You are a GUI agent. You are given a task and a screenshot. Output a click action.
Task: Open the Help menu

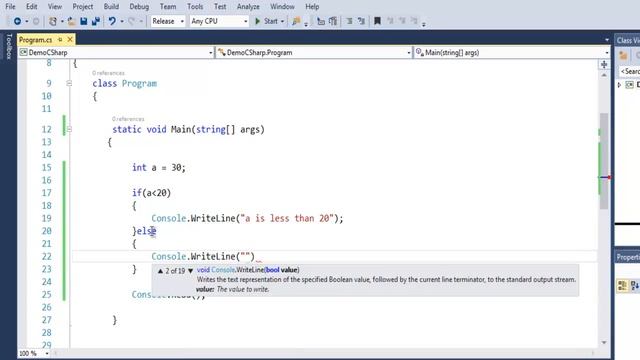click(x=312, y=7)
